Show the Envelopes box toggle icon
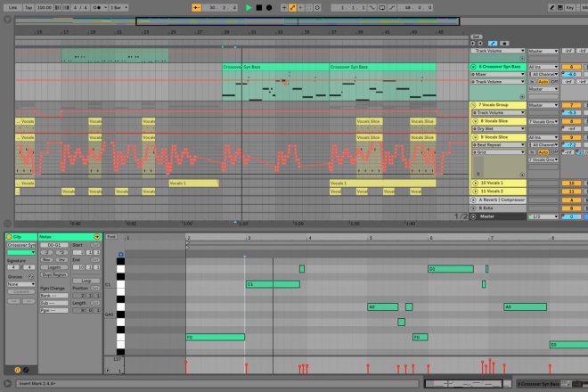Screen dimensions: 588x392 coord(26,370)
